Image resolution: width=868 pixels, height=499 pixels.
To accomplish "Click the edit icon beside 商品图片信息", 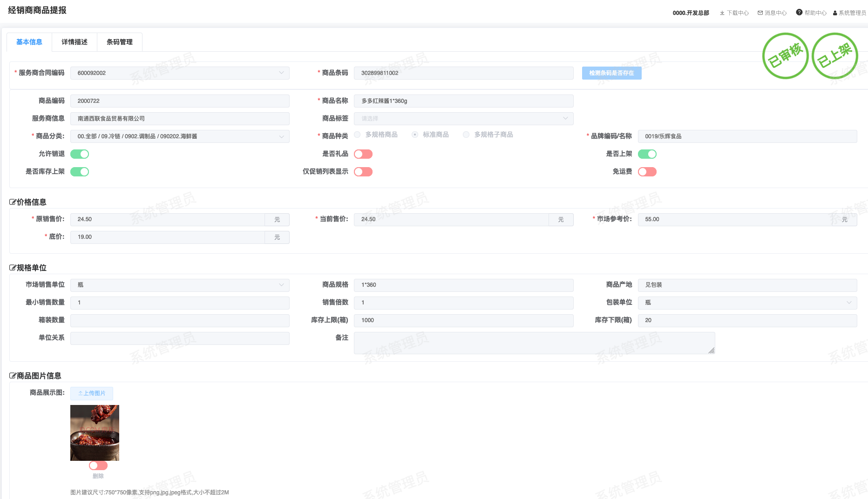I will tap(13, 376).
